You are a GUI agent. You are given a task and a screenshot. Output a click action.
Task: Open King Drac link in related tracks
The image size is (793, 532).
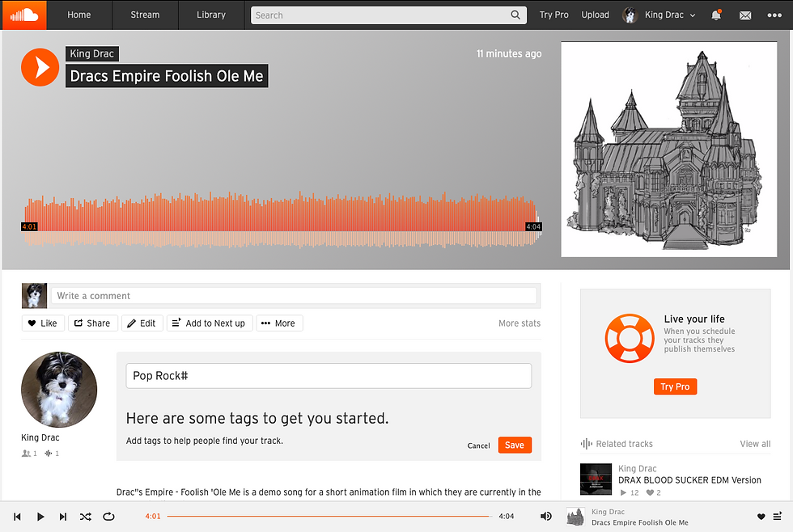[x=638, y=469]
